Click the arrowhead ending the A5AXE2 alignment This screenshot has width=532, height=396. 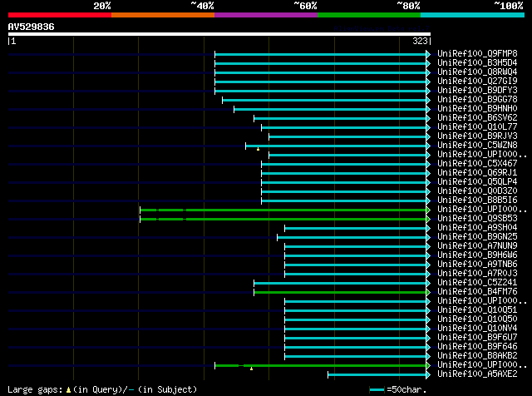coord(429,375)
